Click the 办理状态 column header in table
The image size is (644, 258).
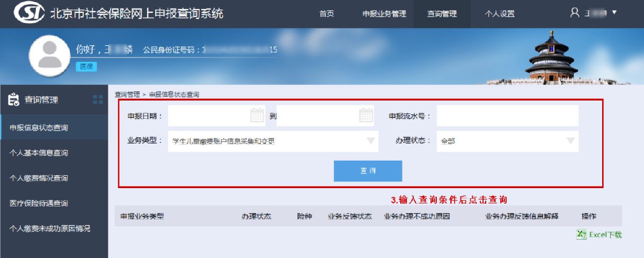click(x=256, y=216)
